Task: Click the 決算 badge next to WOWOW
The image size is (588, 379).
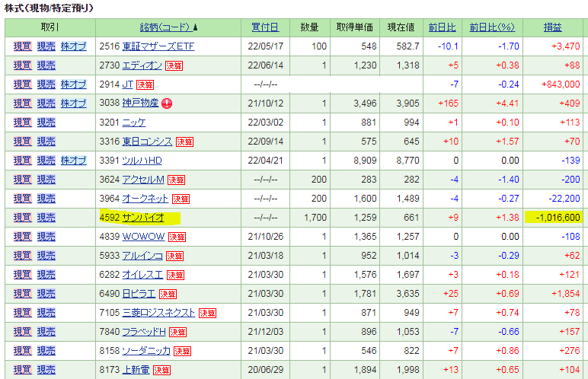Action: 177,237
